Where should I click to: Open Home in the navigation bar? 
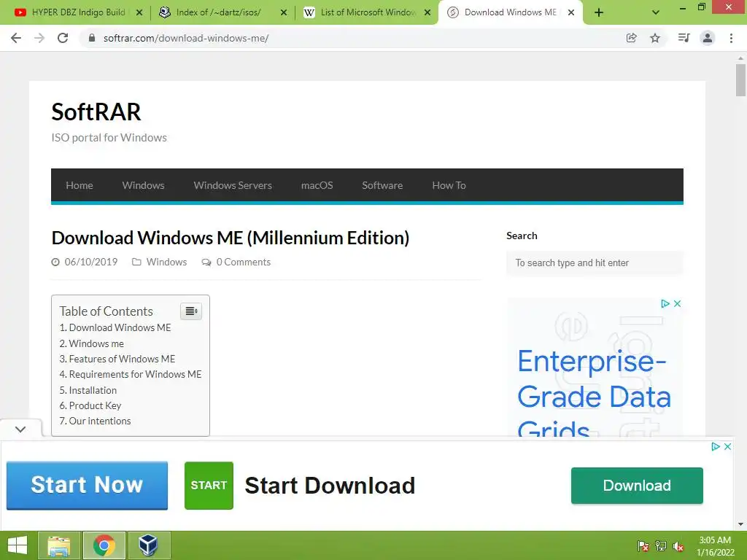pos(79,185)
